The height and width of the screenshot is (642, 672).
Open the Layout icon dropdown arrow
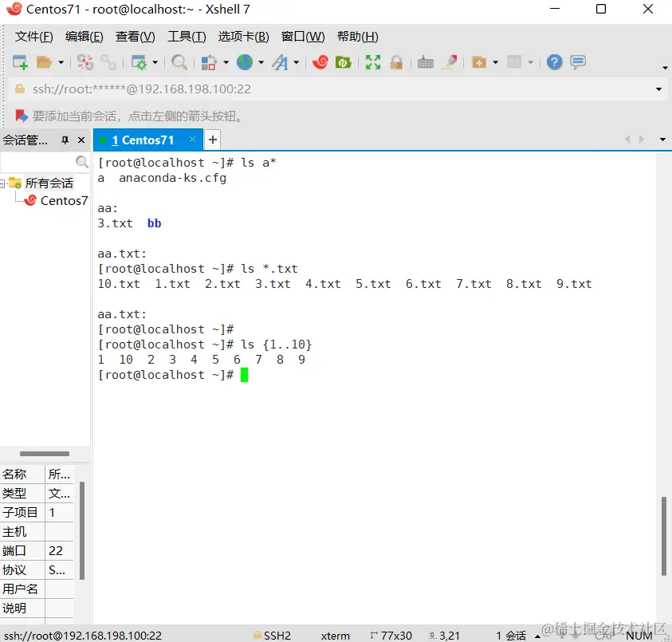click(x=530, y=63)
